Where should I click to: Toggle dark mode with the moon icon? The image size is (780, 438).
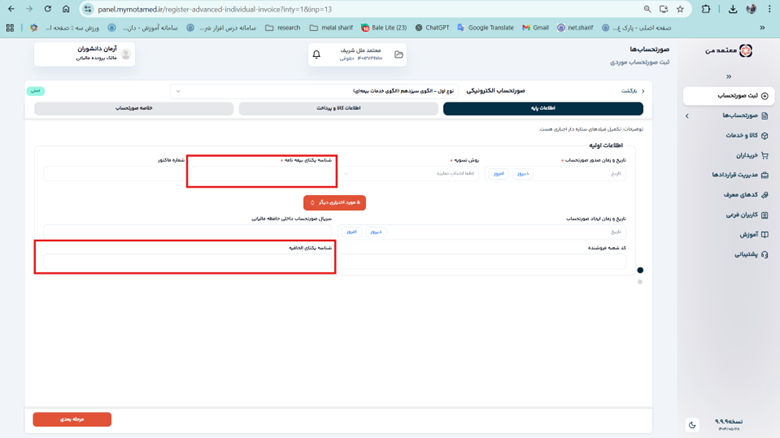tap(692, 425)
